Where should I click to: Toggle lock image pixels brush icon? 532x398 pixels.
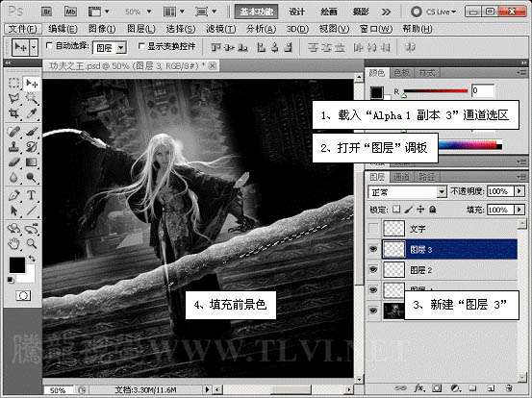[x=409, y=210]
